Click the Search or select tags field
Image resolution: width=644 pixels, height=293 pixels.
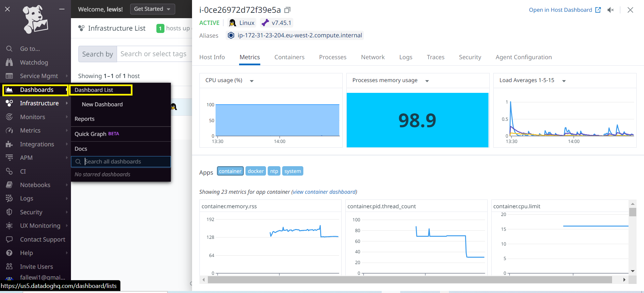coord(155,54)
